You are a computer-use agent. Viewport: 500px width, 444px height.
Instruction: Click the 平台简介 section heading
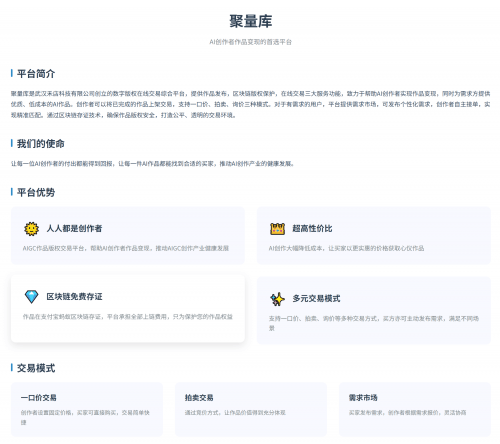click(x=36, y=74)
